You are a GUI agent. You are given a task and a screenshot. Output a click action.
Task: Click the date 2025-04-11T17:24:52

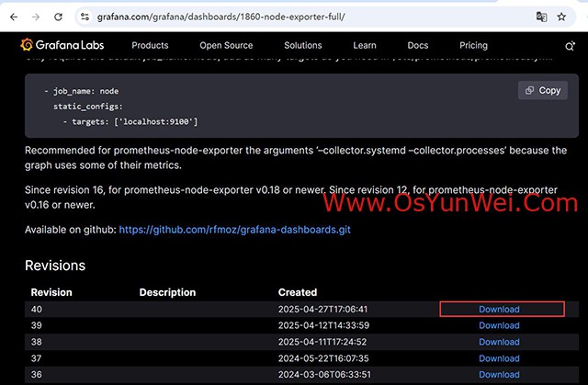[x=322, y=342]
